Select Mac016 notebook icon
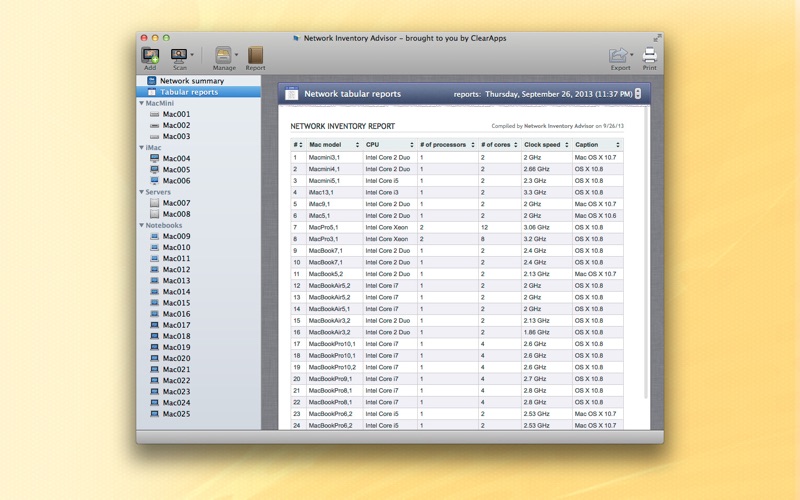The image size is (800, 500). (154, 314)
